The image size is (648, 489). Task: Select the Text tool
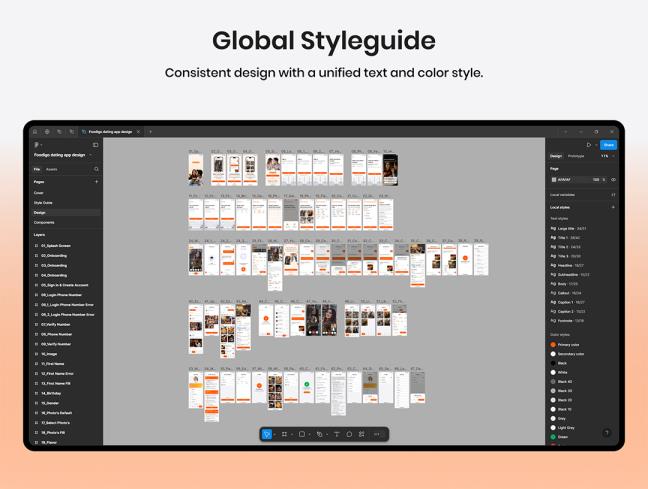(x=336, y=434)
